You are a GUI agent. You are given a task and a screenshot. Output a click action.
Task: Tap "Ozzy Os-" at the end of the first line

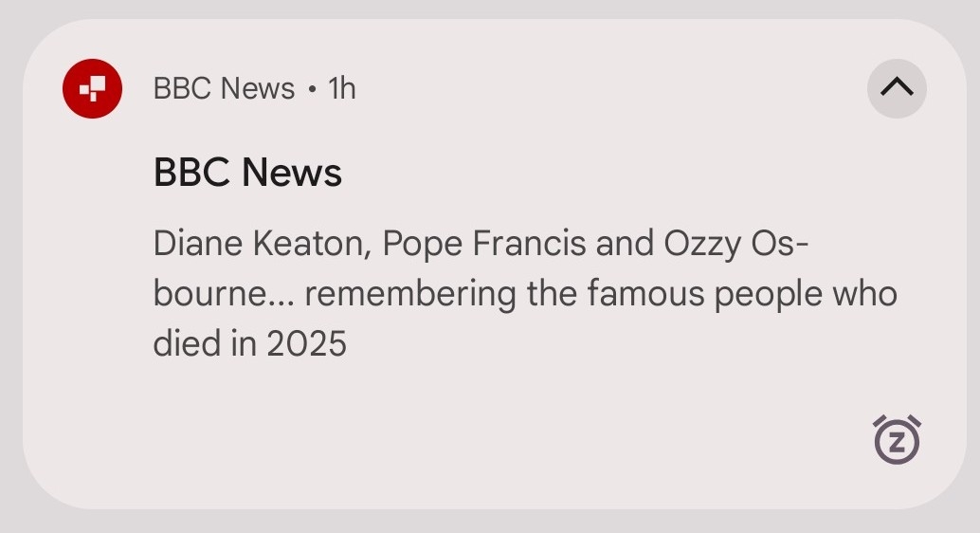[735, 244]
